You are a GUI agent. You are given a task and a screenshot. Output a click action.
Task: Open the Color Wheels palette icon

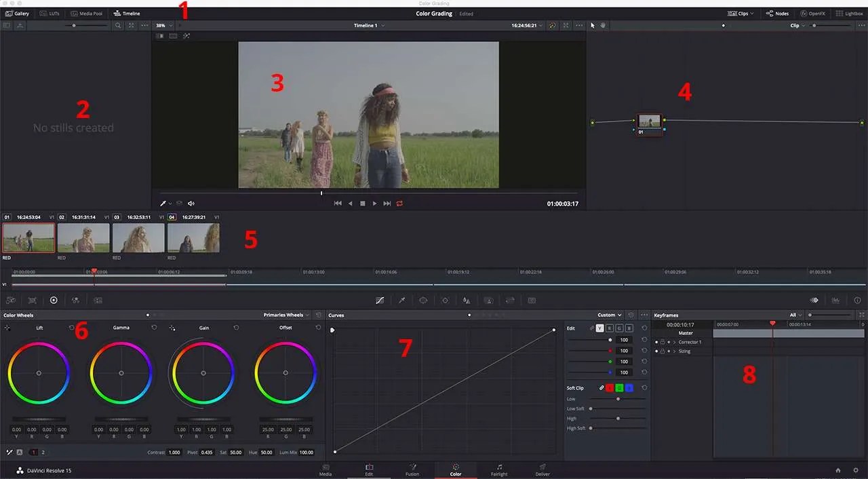54,300
